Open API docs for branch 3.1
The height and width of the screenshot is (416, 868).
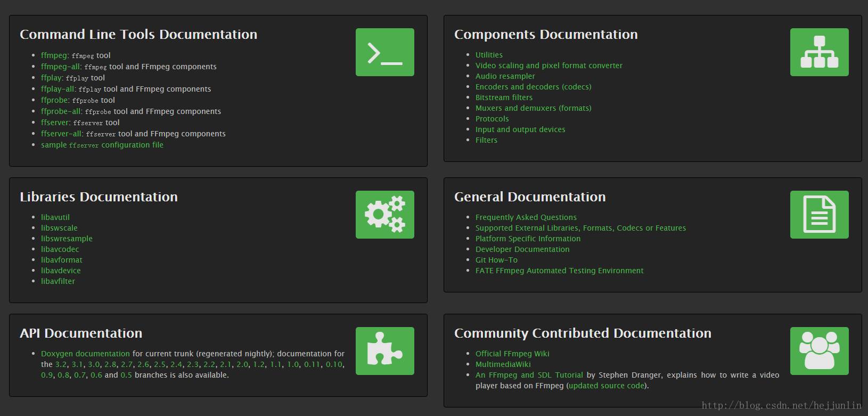click(77, 364)
